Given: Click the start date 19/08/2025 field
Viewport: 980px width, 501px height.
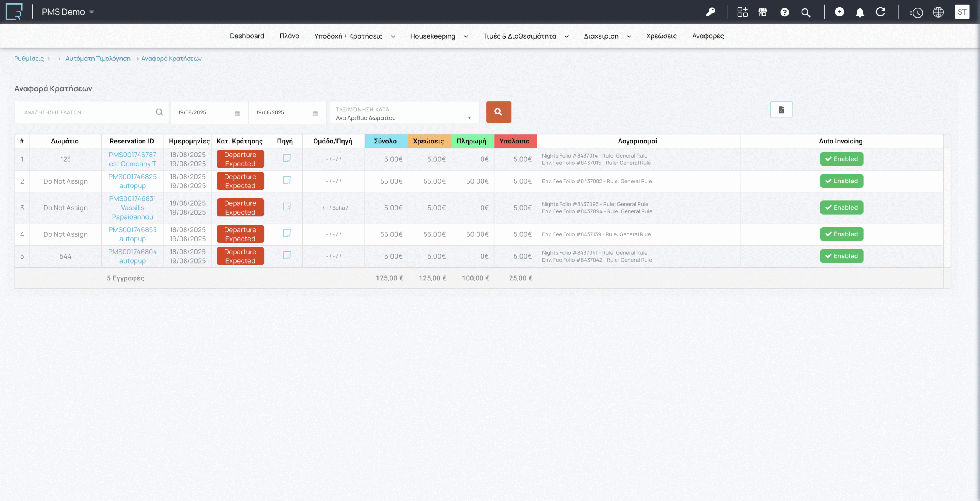Looking at the screenshot, I should click(x=209, y=112).
